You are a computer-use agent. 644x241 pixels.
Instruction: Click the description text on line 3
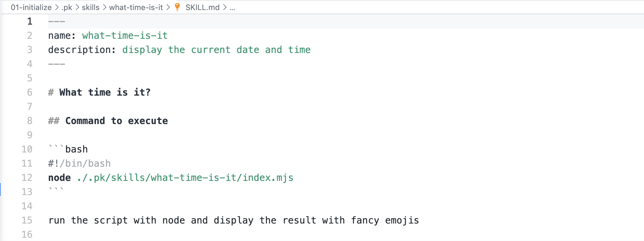coord(216,50)
